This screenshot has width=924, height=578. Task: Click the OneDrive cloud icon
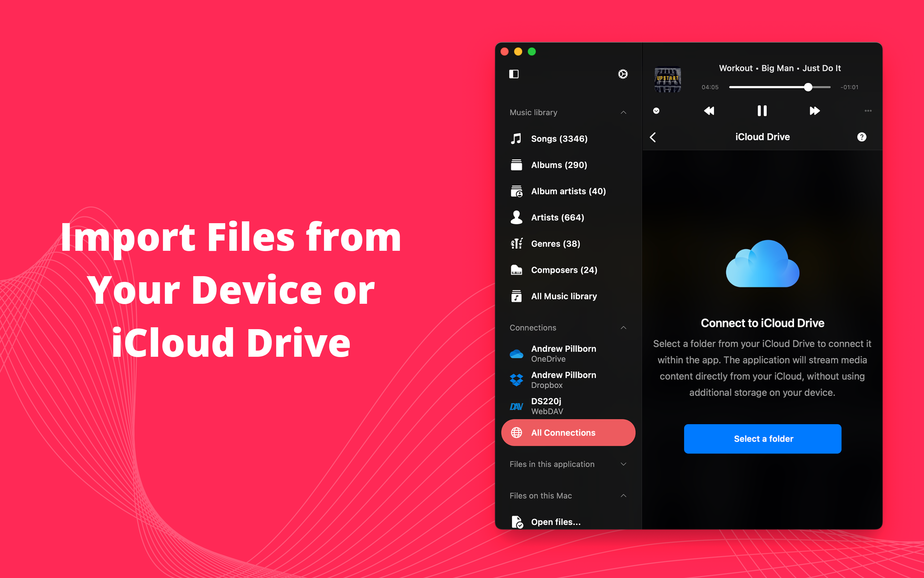coord(516,354)
